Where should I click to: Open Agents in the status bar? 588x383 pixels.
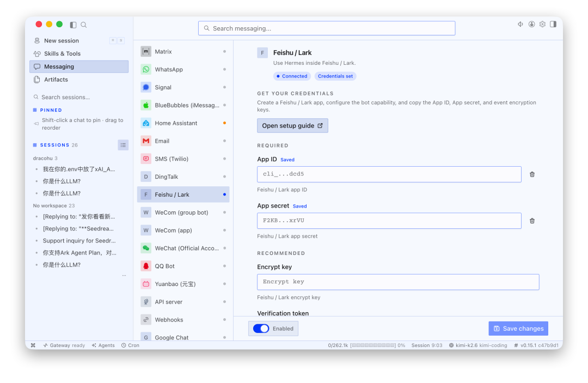pyautogui.click(x=103, y=345)
